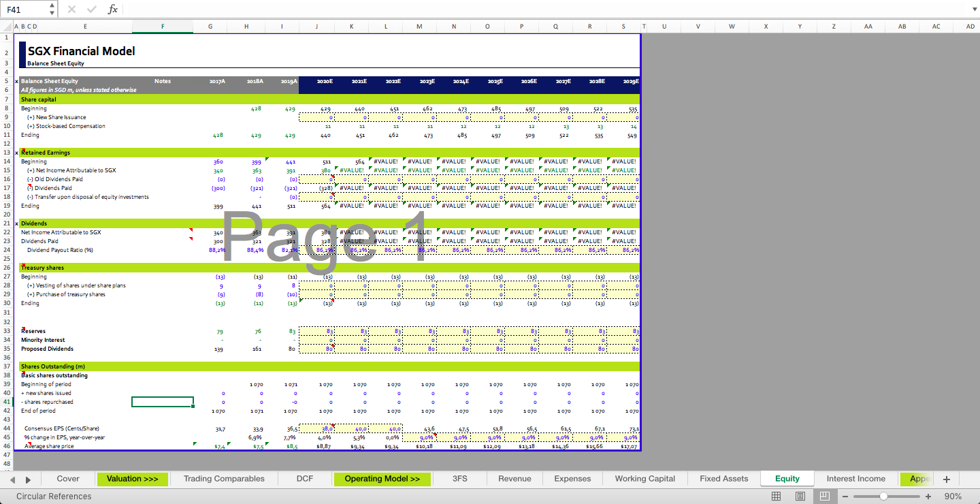Select row 41 header
Image resolution: width=980 pixels, height=504 pixels.
coord(6,402)
